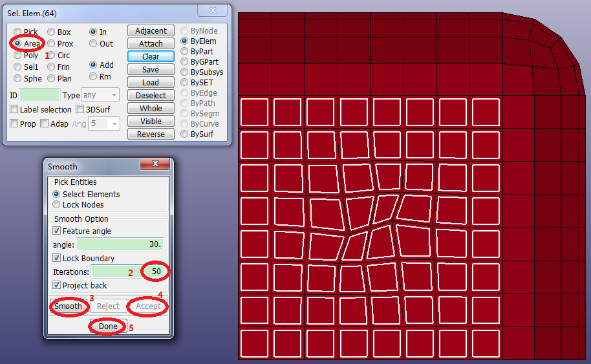591x364 pixels.
Task: Select the Lock Nodes pick option
Action: (x=58, y=204)
